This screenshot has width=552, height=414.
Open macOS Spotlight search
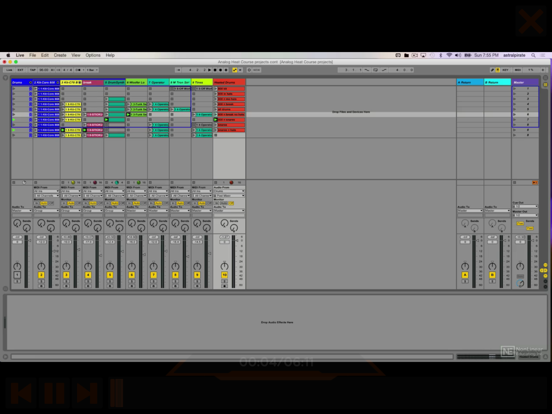tap(533, 55)
